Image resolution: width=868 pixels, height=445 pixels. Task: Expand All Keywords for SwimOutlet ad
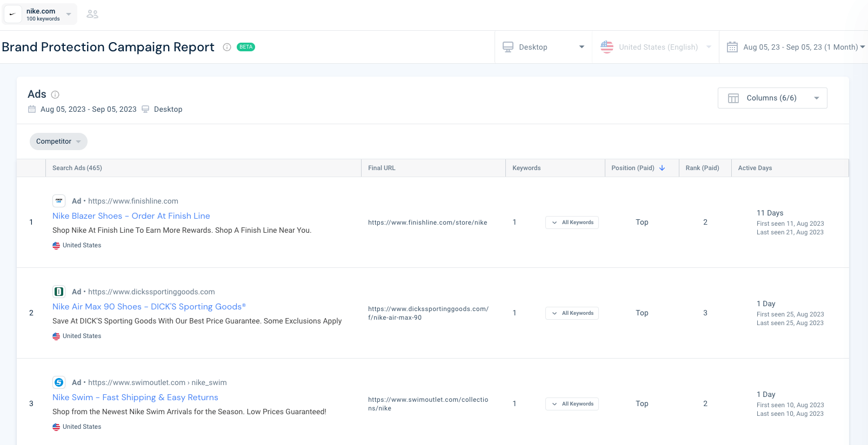[x=572, y=404]
